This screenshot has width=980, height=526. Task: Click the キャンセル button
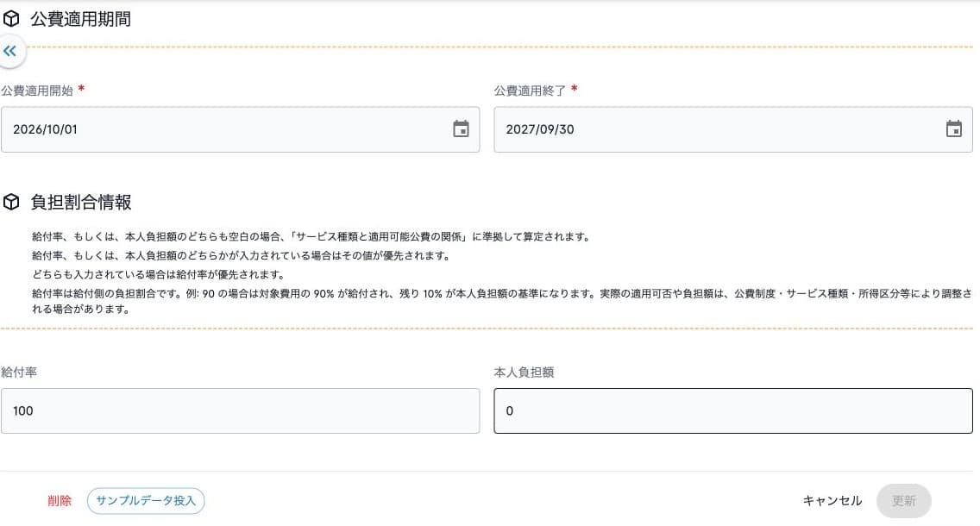click(x=832, y=500)
